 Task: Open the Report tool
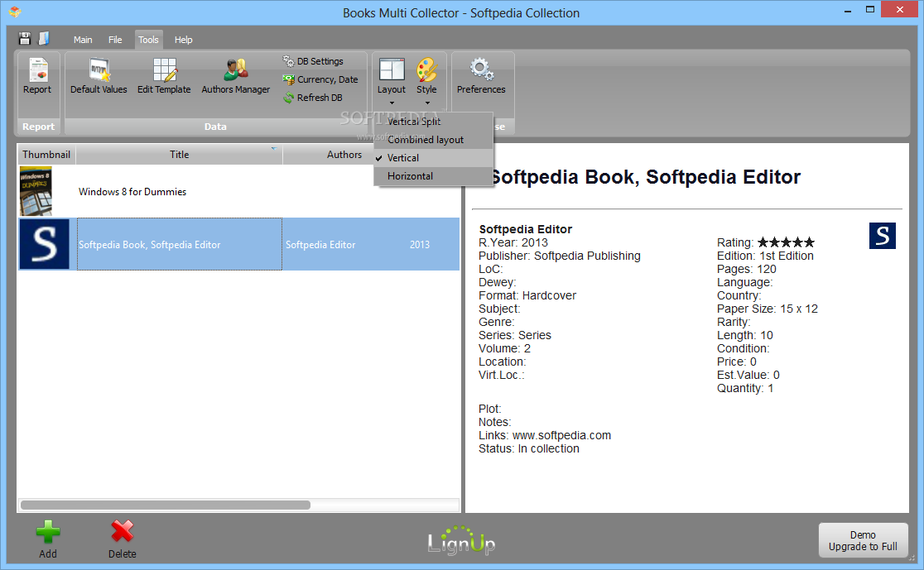click(37, 76)
